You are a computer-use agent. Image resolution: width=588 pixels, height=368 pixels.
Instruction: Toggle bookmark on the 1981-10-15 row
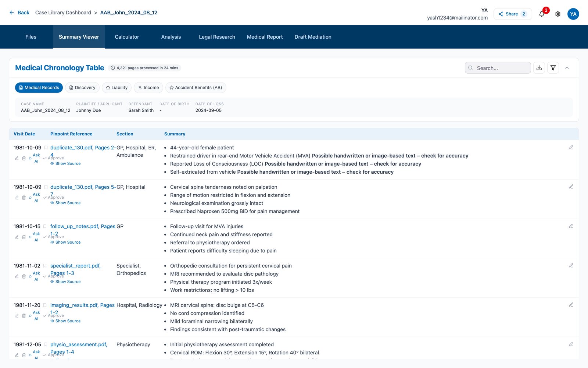click(x=45, y=226)
